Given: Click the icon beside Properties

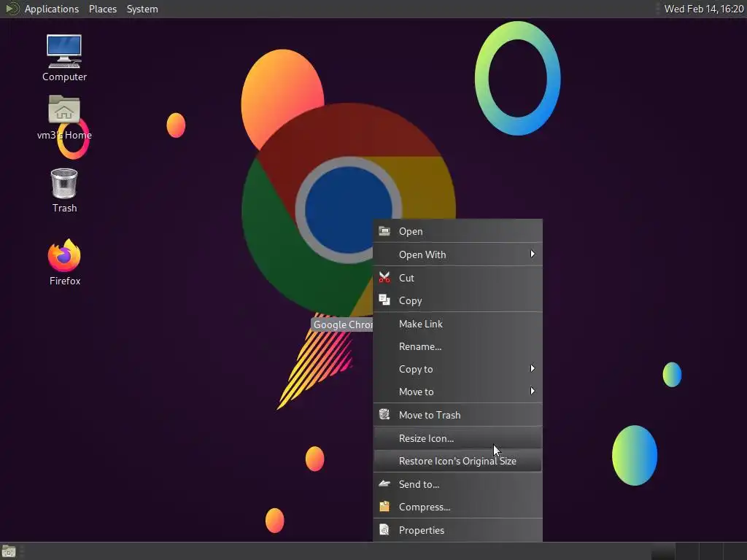Looking at the screenshot, I should pos(384,529).
